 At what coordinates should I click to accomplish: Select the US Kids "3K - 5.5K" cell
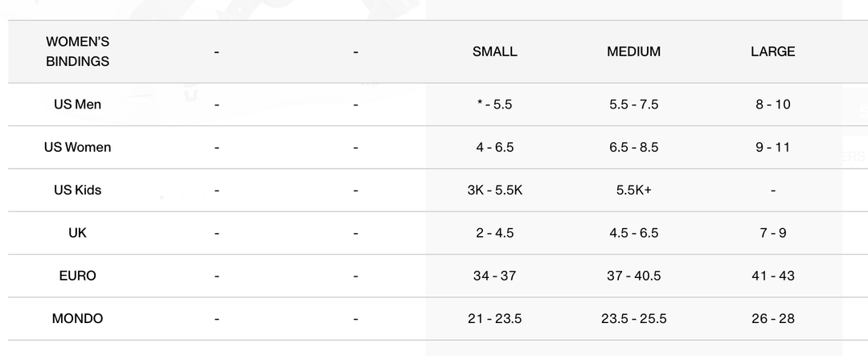pos(494,190)
